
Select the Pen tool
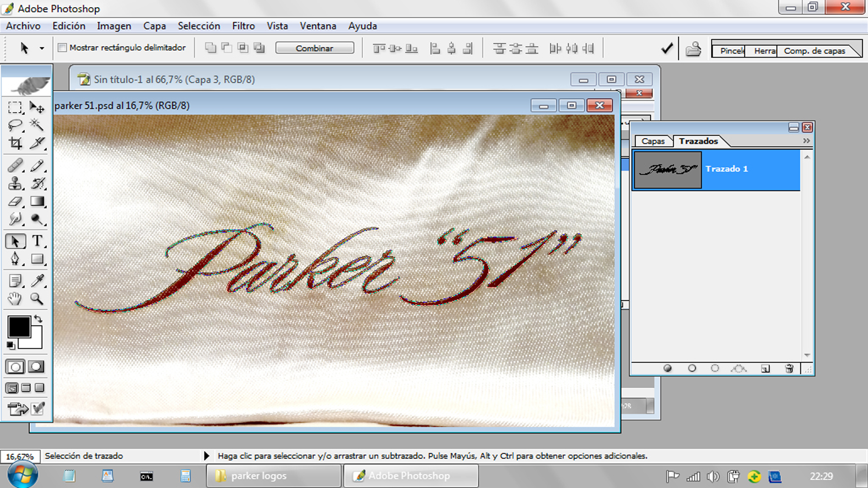tap(15, 259)
